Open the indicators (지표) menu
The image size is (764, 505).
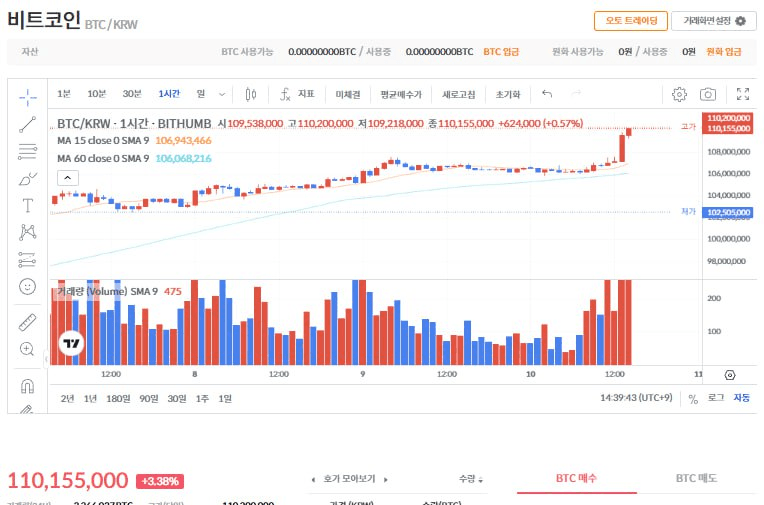coord(297,94)
